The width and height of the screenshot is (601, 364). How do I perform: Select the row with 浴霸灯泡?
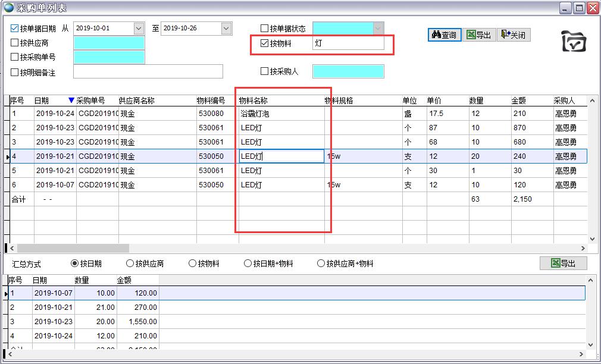point(255,114)
